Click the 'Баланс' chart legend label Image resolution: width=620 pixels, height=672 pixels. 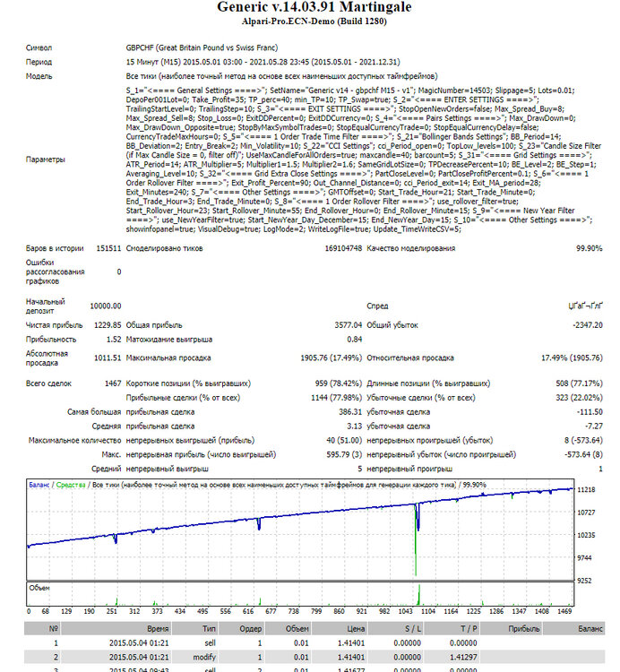point(39,485)
